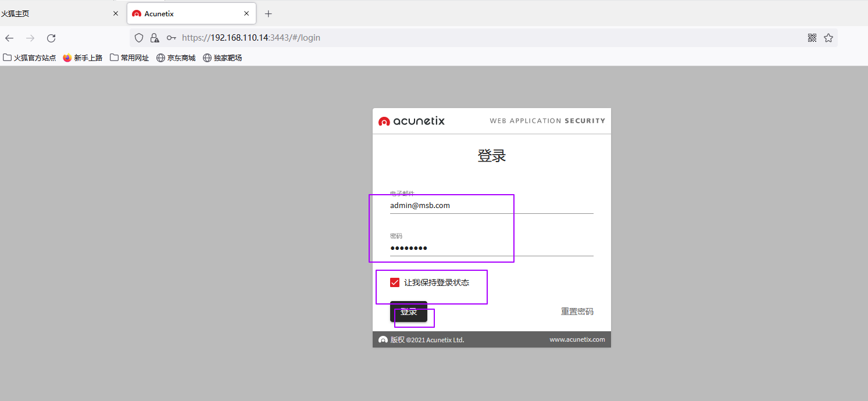The image size is (868, 401).
Task: Expand the 常用网址 bookmark folder
Action: click(130, 58)
